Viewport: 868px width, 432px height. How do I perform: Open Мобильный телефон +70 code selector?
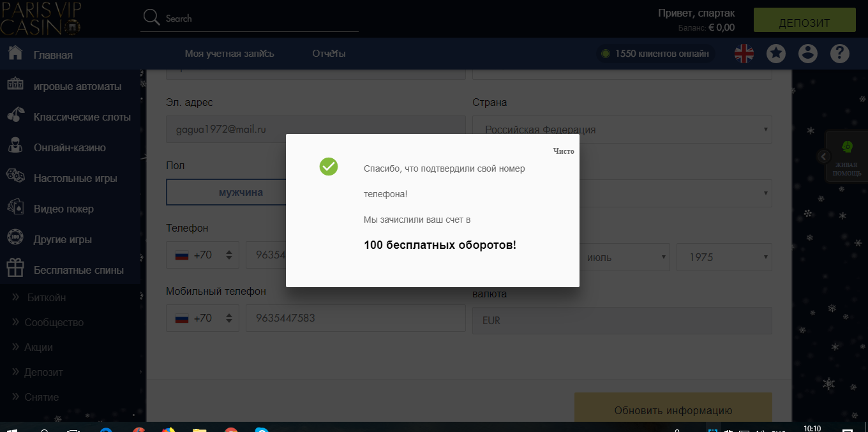pos(202,318)
